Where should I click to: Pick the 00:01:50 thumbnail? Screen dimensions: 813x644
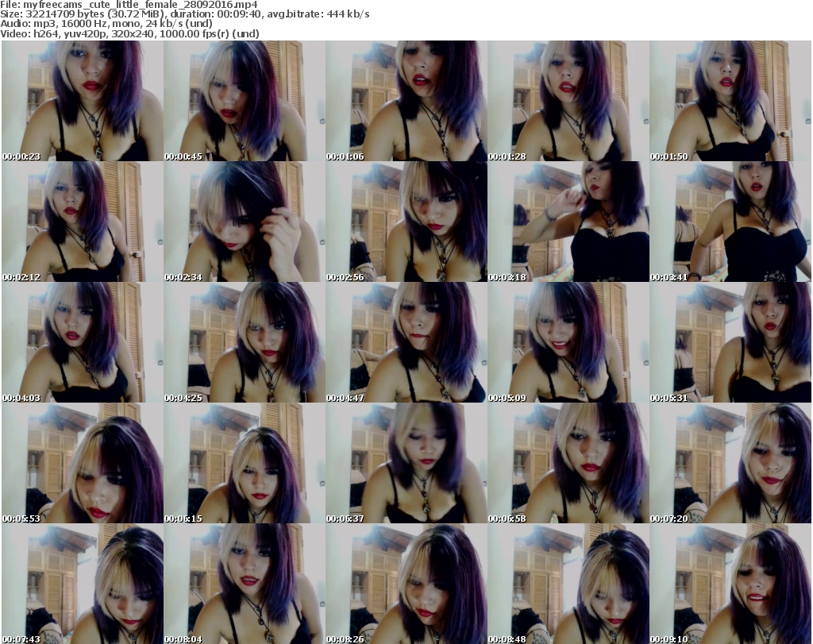click(x=730, y=101)
